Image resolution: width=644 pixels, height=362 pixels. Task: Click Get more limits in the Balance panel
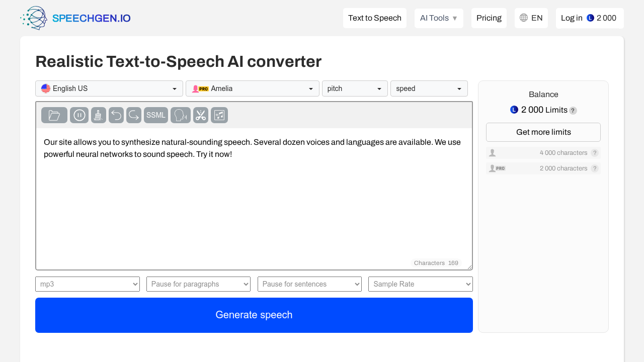click(543, 132)
